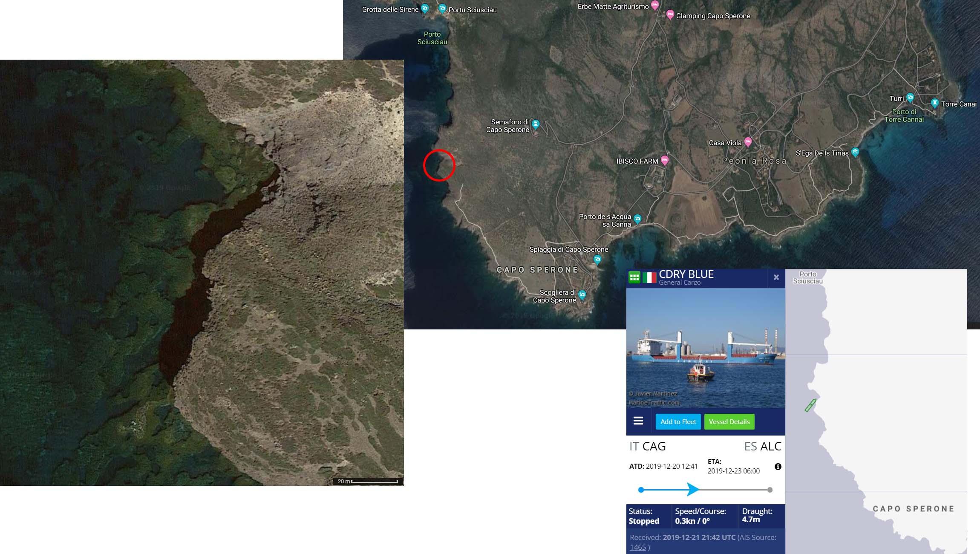This screenshot has width=980, height=554.
Task: Open the vessel popup hamburger menu
Action: 638,421
